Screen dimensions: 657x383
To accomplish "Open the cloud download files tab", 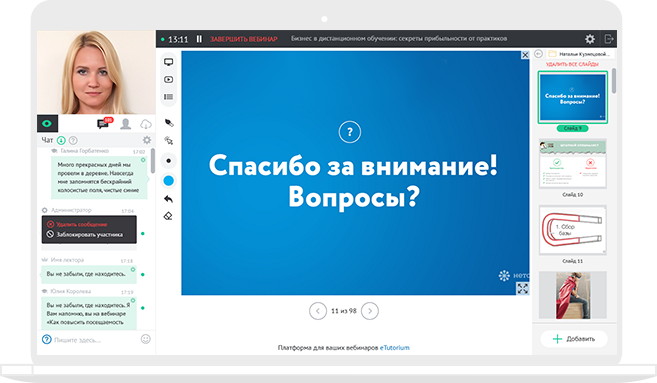I will [145, 124].
